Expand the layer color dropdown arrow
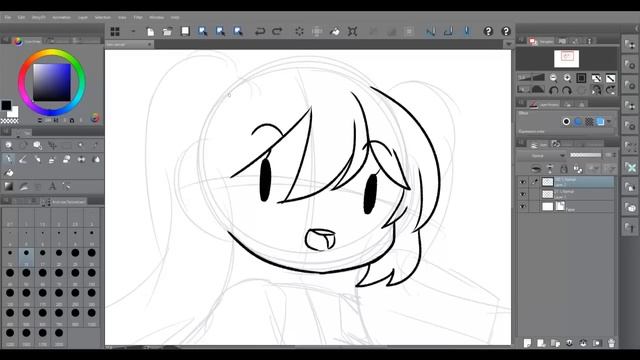The image size is (640, 360). click(x=609, y=122)
